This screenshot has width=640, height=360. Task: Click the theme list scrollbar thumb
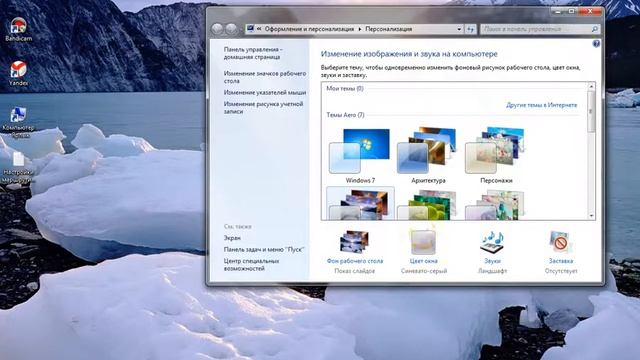[x=591, y=111]
